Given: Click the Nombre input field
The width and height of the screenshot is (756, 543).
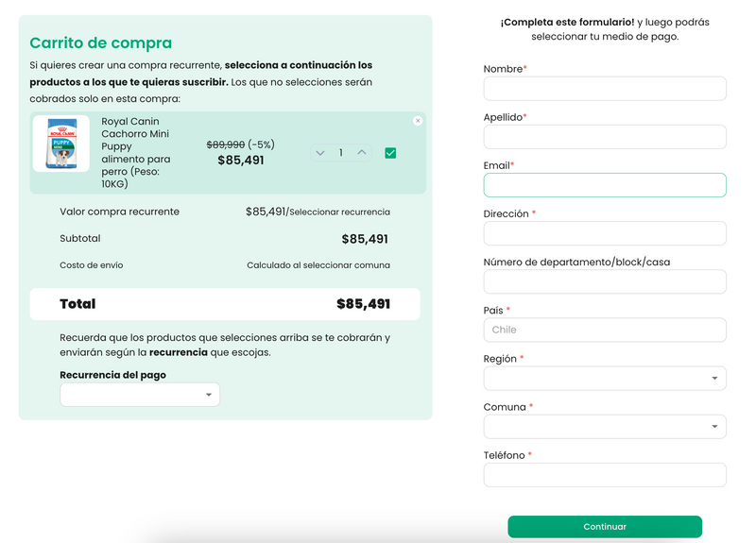Looking at the screenshot, I should [x=605, y=89].
